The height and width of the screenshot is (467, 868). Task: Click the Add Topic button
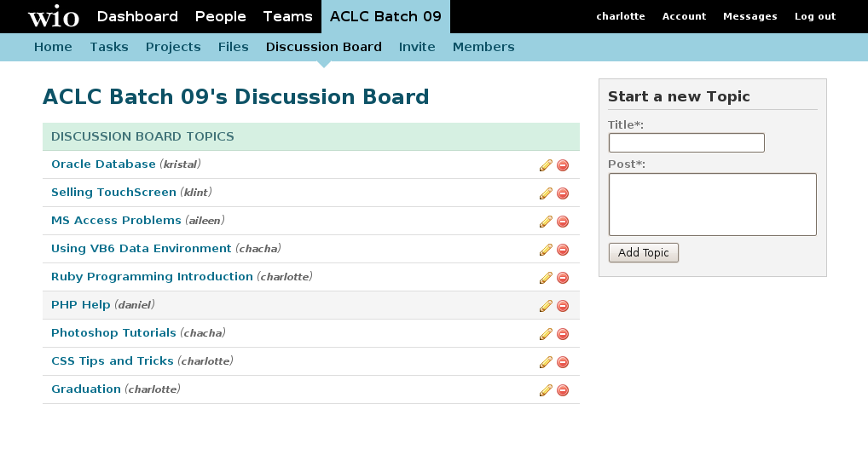coord(643,253)
